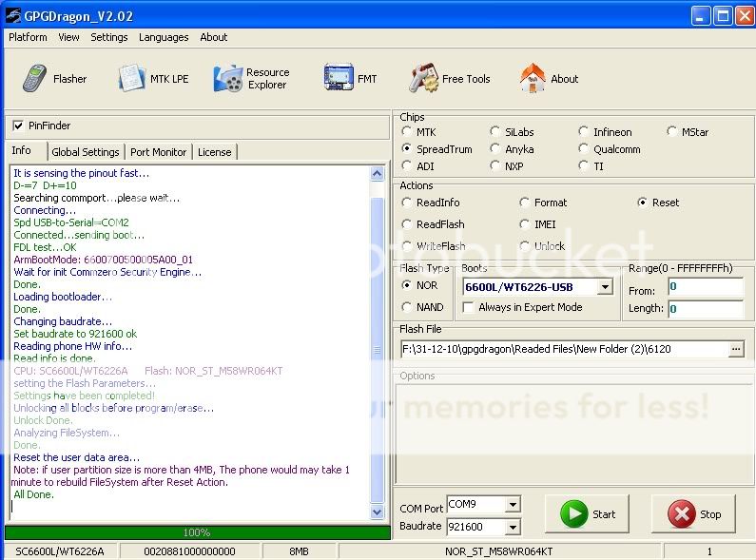Screen dimensions: 756x560
Task: Pick the Infineon chip option
Action: [x=583, y=131]
